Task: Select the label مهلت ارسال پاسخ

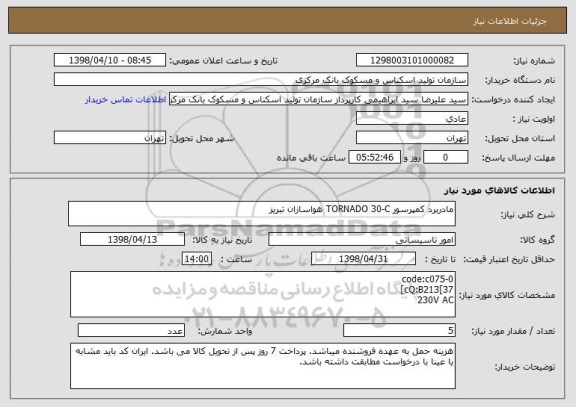Action: coord(518,158)
